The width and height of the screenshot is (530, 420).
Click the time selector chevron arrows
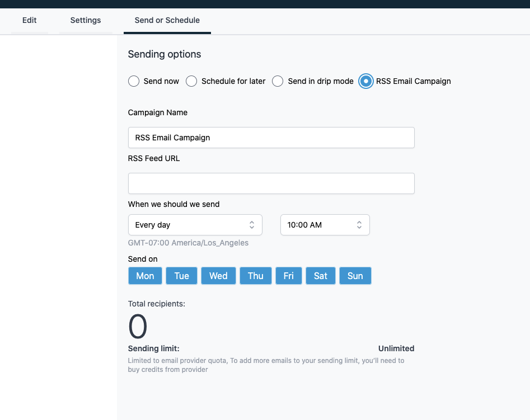pyautogui.click(x=359, y=225)
